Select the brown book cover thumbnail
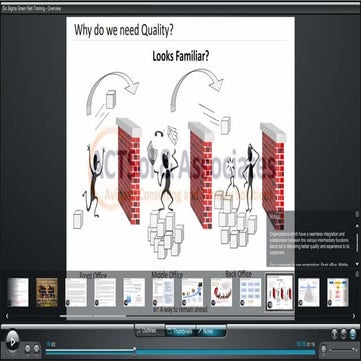 (47, 292)
